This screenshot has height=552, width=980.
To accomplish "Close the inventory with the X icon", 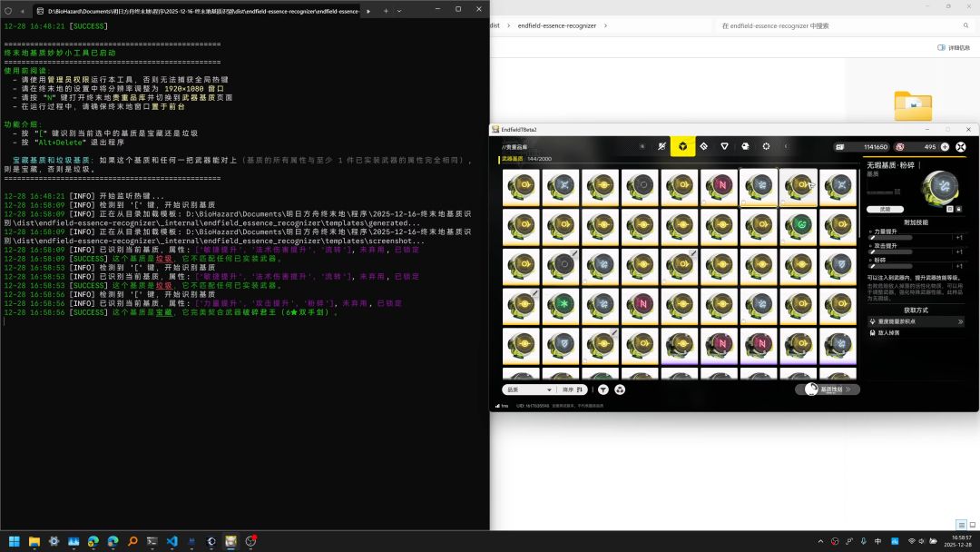I will pyautogui.click(x=961, y=146).
